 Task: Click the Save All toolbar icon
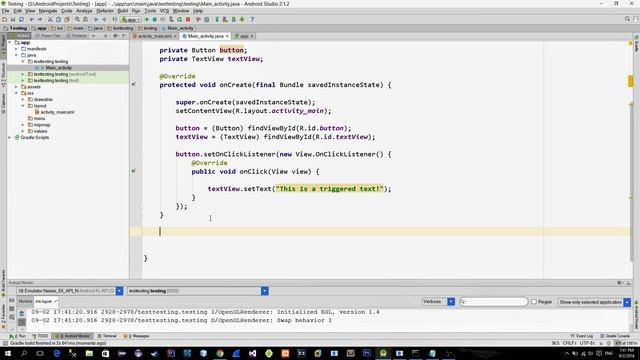[13, 20]
